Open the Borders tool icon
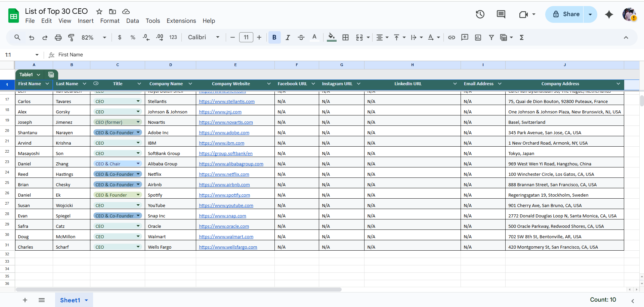Image resolution: width=644 pixels, height=307 pixels. [x=345, y=38]
